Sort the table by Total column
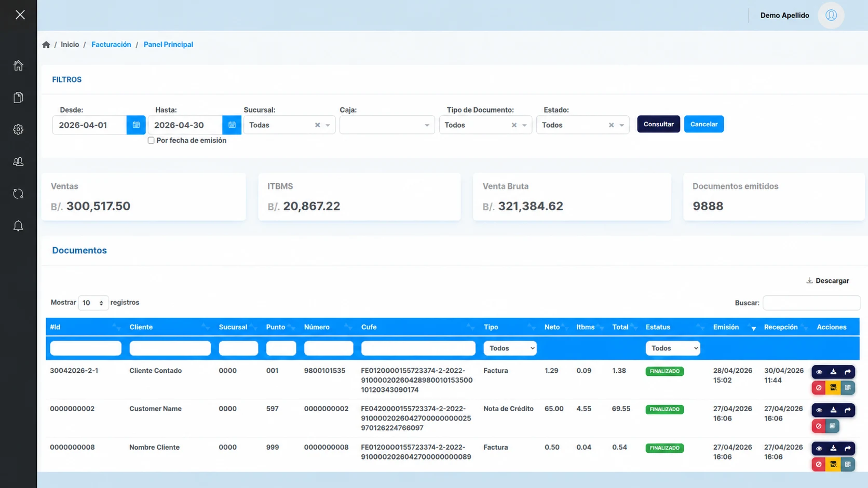868x488 pixels. pyautogui.click(x=625, y=327)
